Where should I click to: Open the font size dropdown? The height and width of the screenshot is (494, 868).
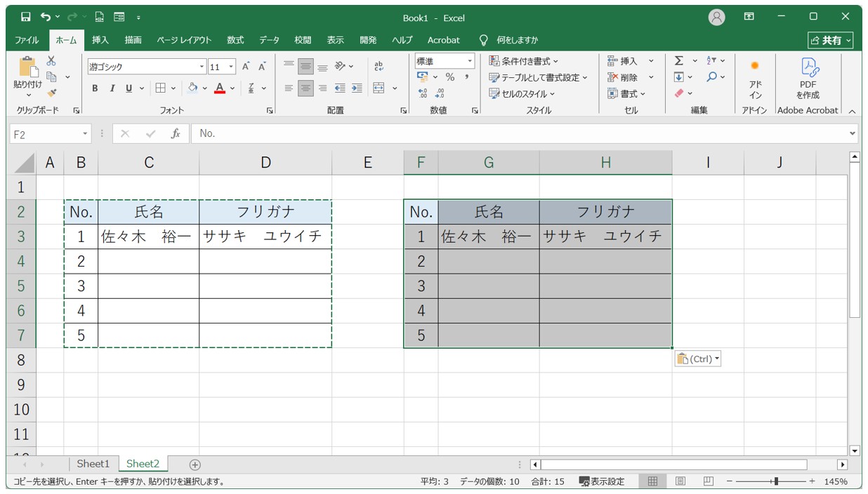232,67
